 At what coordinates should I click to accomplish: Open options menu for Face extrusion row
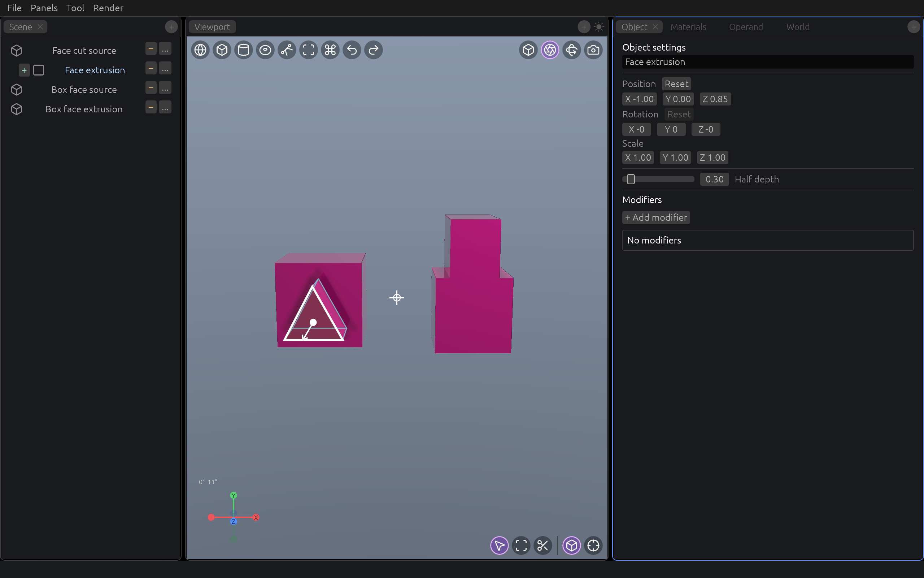coord(165,68)
